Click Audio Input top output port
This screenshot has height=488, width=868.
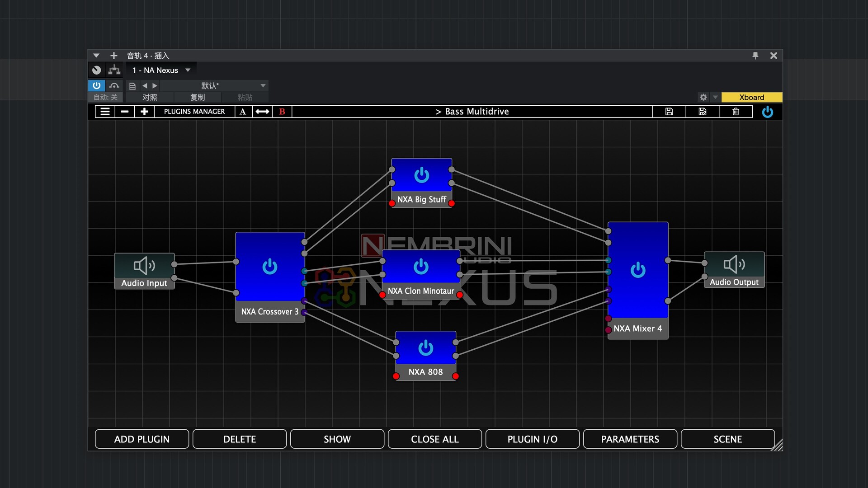[174, 264]
